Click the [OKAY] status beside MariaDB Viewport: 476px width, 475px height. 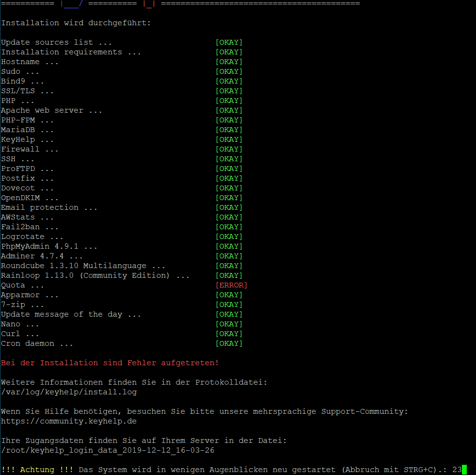tap(229, 130)
